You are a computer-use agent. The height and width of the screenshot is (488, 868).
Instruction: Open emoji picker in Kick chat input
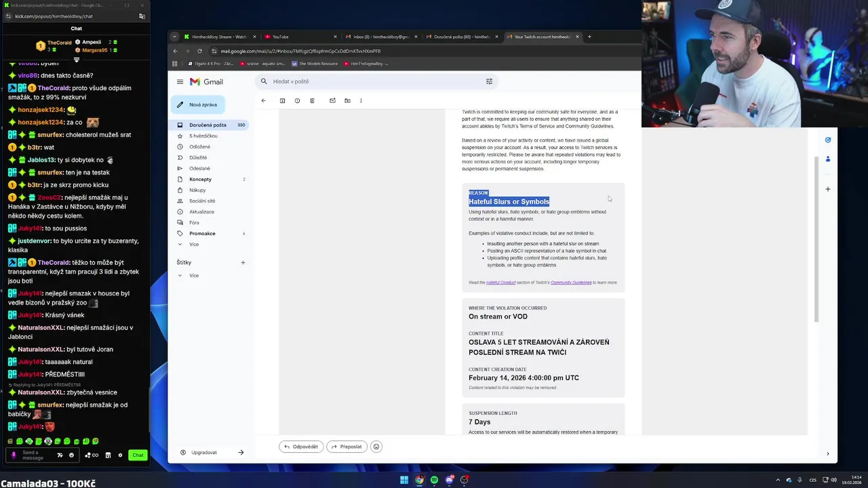pyautogui.click(x=71, y=455)
